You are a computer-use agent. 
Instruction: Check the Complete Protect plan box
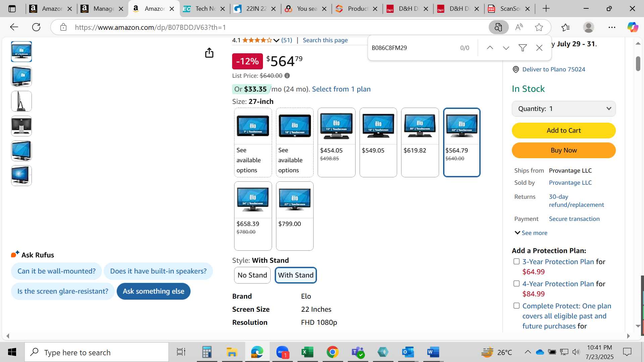(x=517, y=306)
